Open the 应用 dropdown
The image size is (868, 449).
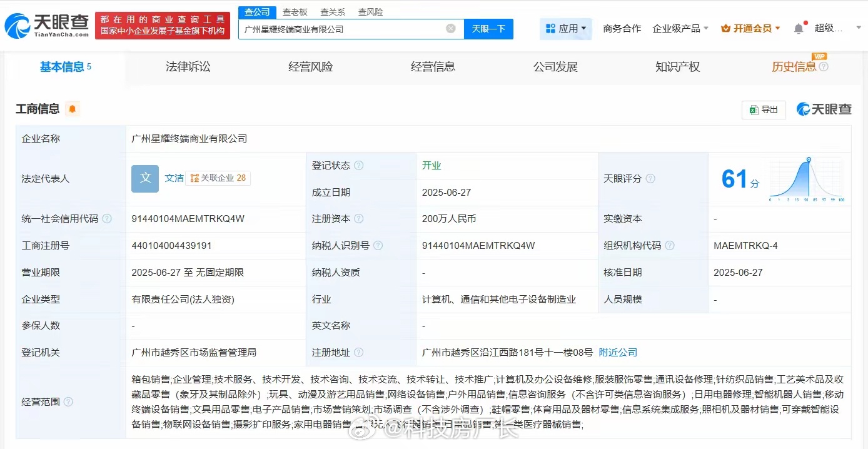566,29
